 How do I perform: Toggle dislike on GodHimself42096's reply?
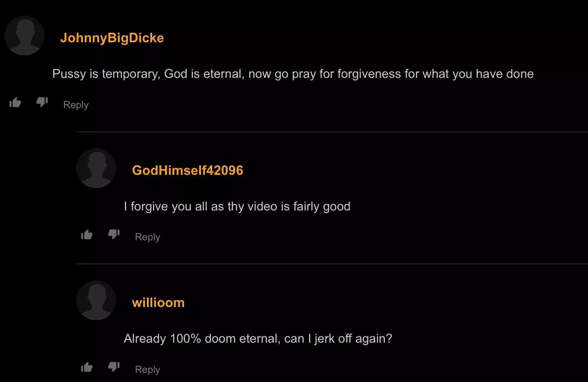pyautogui.click(x=114, y=235)
